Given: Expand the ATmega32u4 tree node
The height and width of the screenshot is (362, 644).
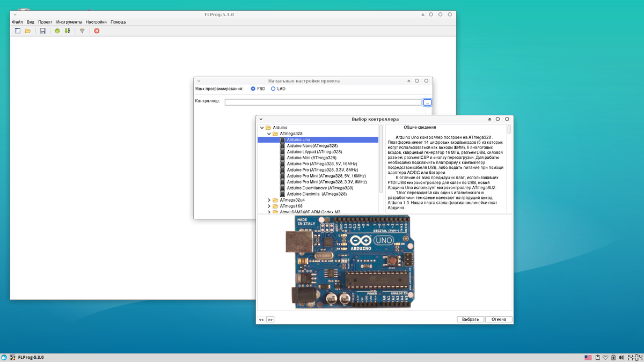Looking at the screenshot, I should [x=269, y=200].
